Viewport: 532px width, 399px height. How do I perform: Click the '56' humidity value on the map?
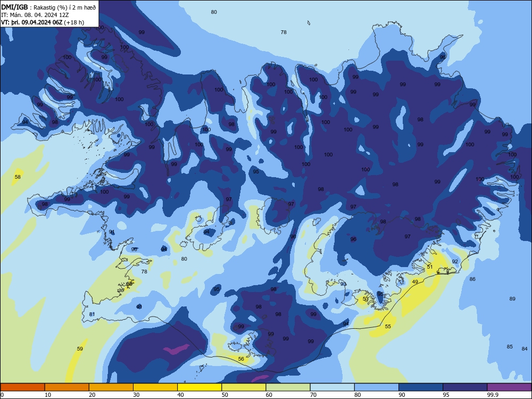point(241,359)
